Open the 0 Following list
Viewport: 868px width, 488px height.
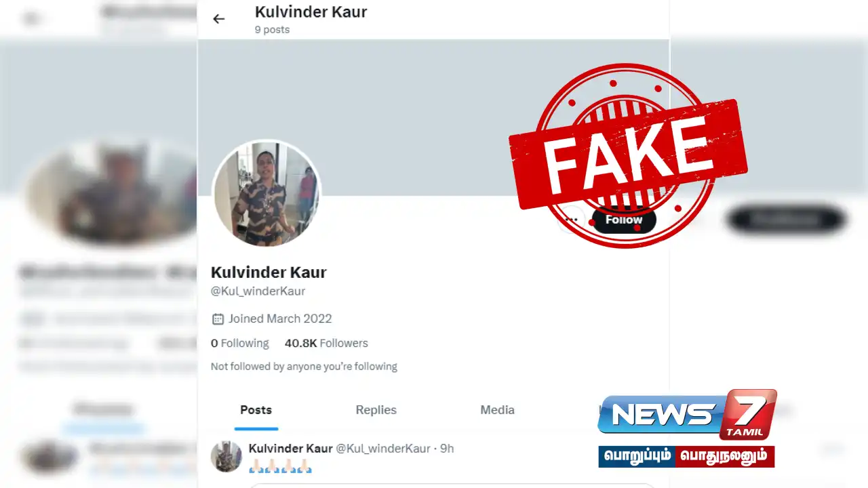(240, 343)
